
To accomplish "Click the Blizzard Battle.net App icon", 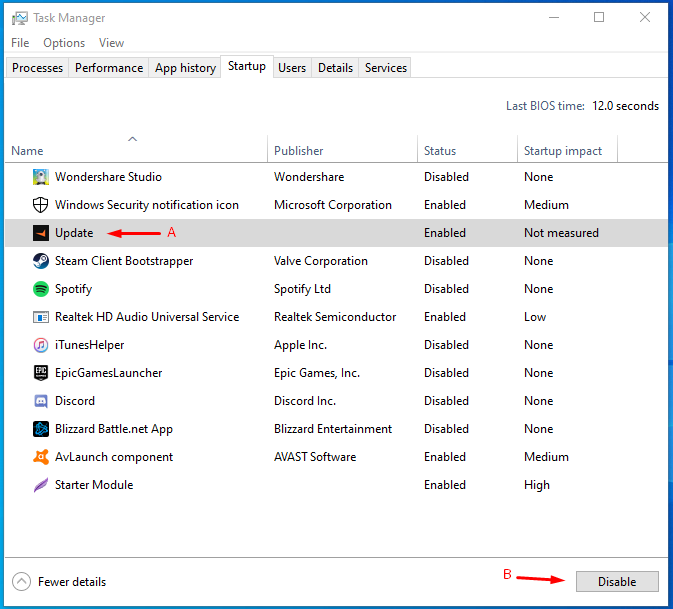I will tap(40, 429).
